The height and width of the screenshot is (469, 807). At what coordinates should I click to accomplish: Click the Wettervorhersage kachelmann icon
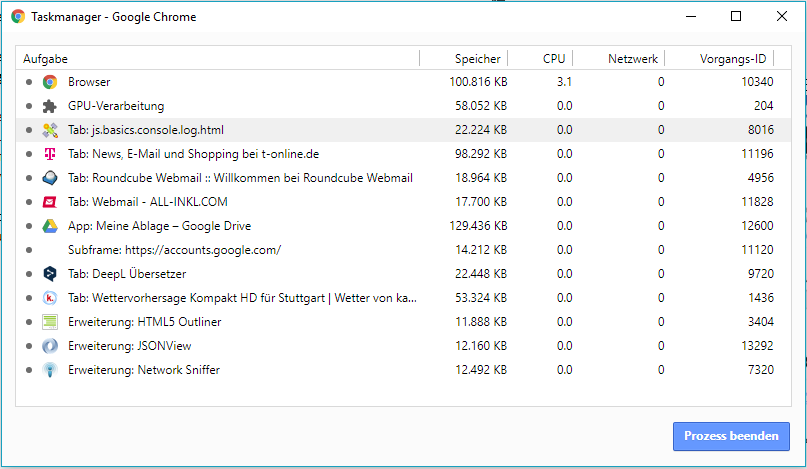point(50,298)
